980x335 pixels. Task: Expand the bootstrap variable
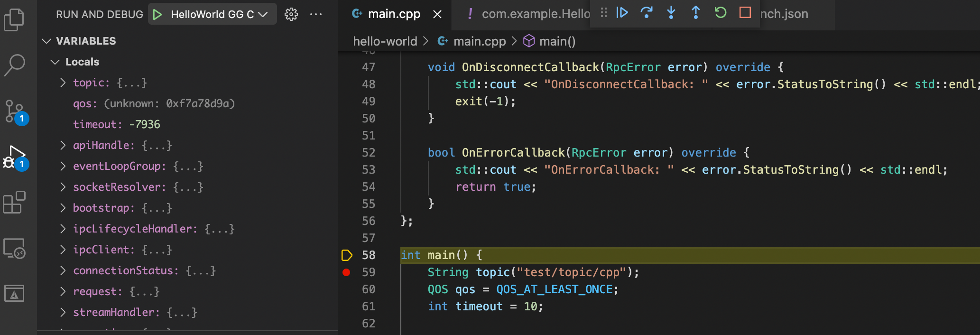(63, 208)
